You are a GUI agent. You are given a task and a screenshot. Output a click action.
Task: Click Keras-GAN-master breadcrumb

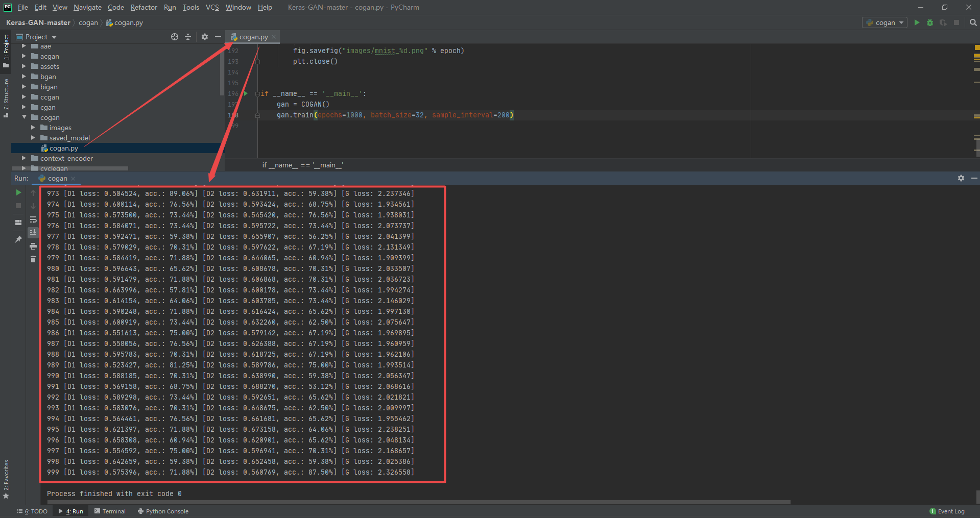[x=38, y=22]
